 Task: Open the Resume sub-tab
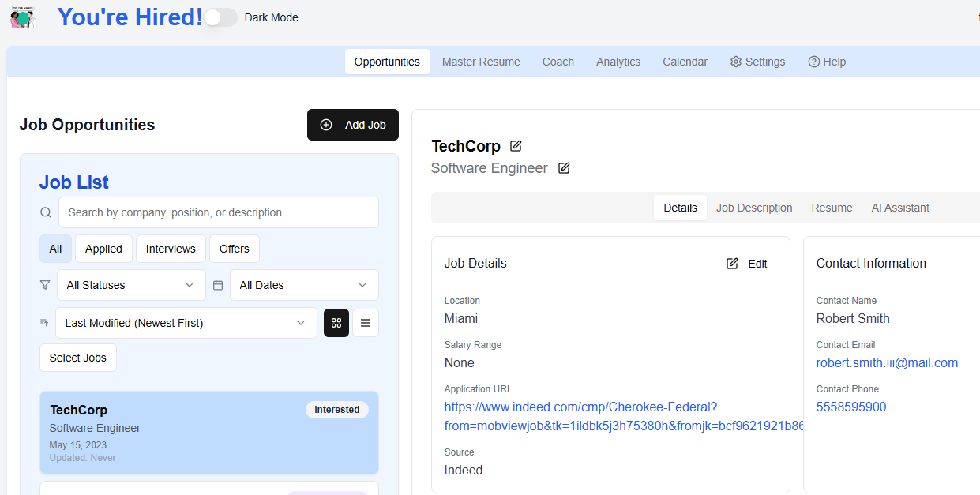(x=832, y=208)
